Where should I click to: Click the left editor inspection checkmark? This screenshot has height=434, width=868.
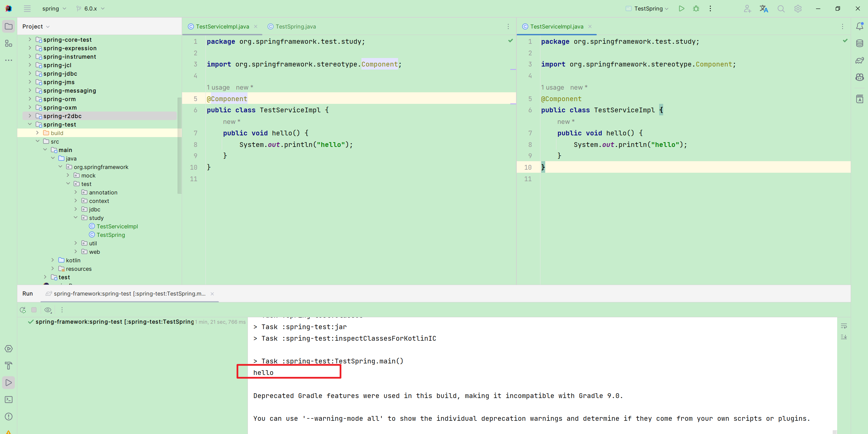click(511, 41)
